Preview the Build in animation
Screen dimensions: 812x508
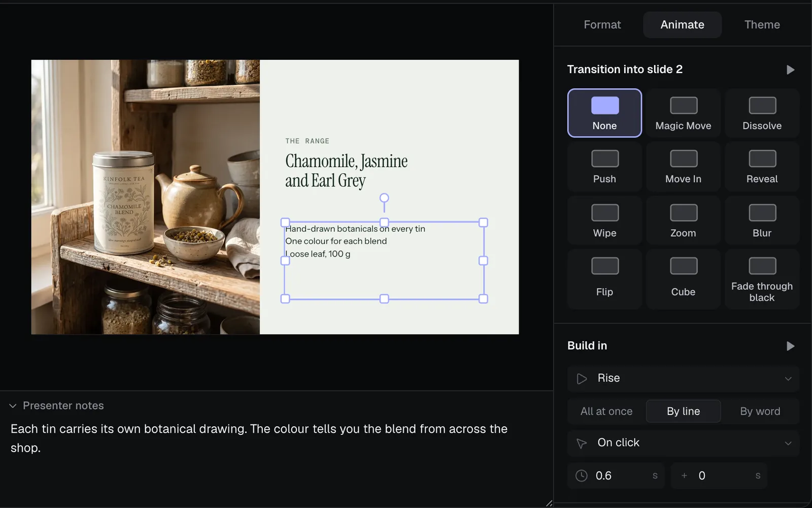pos(790,346)
